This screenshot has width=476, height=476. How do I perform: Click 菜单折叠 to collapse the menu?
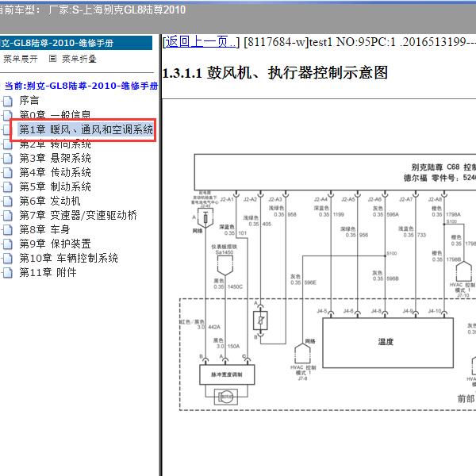[x=79, y=59]
